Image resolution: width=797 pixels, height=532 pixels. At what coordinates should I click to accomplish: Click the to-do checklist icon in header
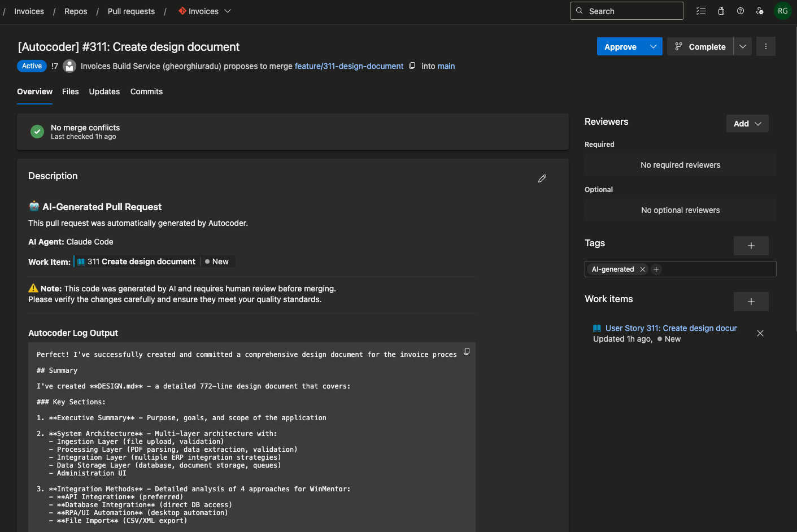[701, 11]
